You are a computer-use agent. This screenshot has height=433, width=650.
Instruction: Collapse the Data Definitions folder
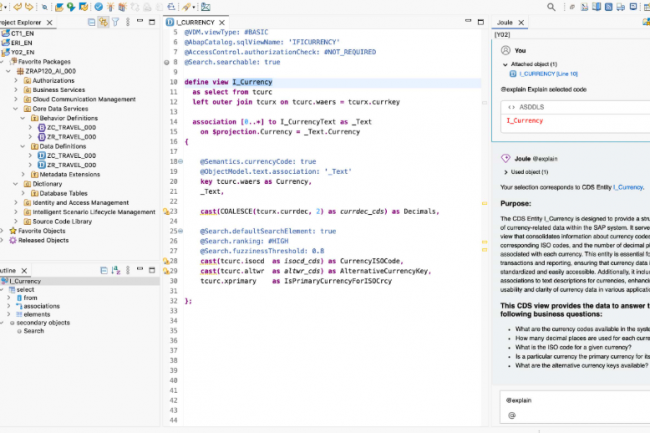pos(23,146)
